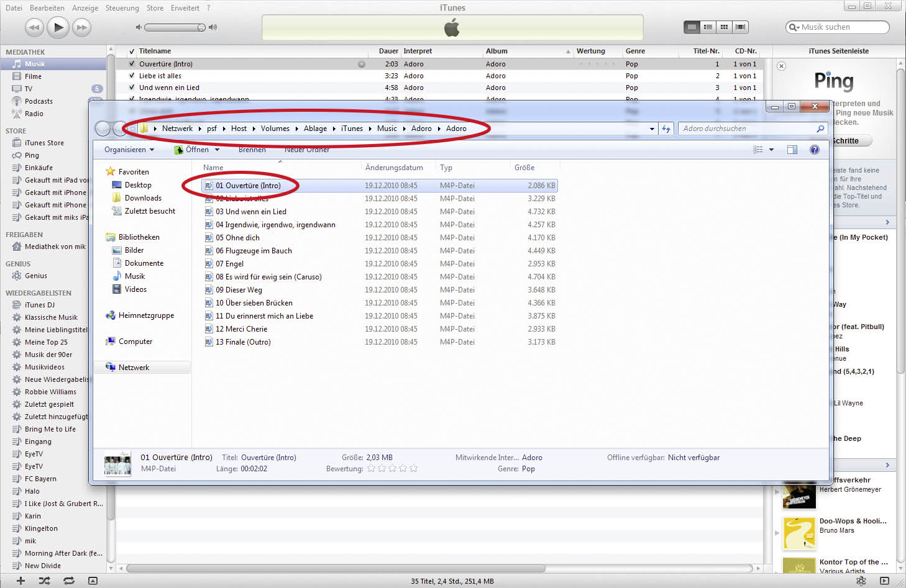This screenshot has width=906, height=588.
Task: Skip forward with the next track button
Action: (x=81, y=27)
